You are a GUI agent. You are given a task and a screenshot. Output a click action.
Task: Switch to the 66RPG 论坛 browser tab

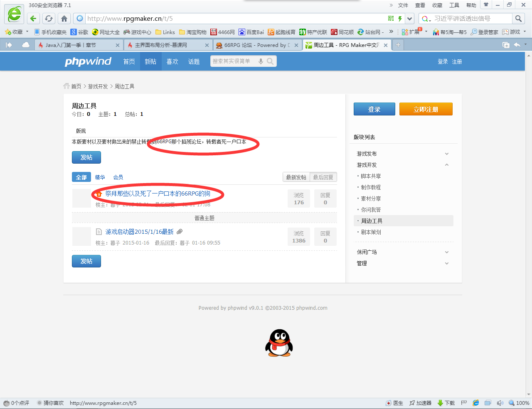257,45
